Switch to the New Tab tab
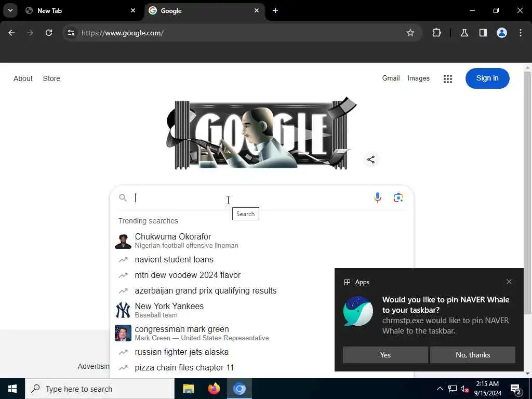 [x=81, y=10]
